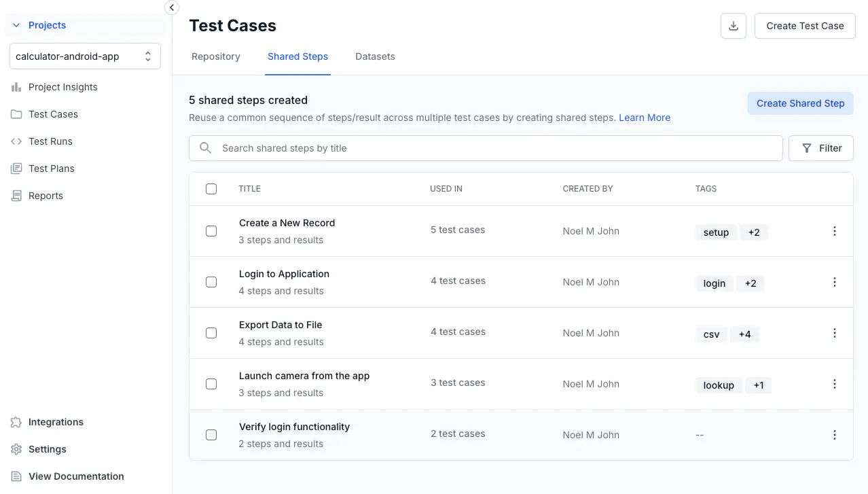
Task: Expand the +4 tags on Export Data row
Action: coord(744,334)
